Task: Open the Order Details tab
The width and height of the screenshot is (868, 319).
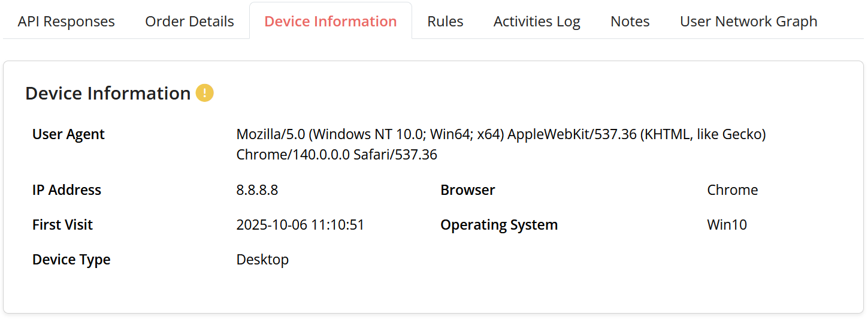Action: tap(189, 22)
